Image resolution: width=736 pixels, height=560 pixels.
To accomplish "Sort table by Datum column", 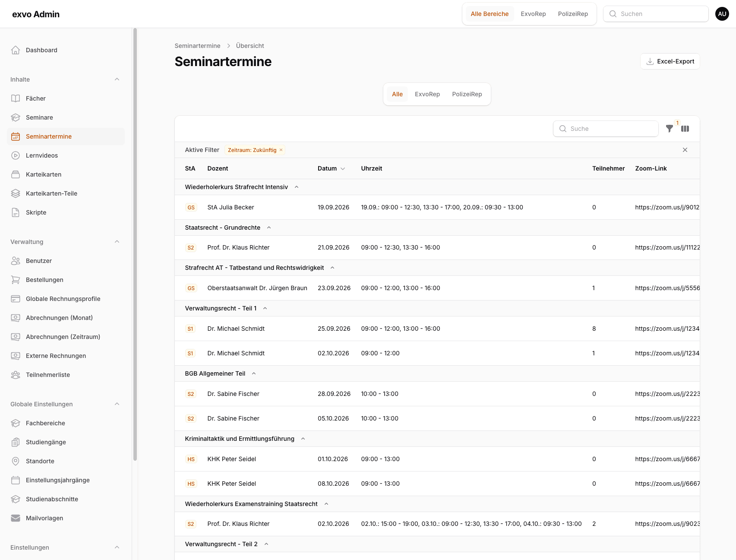I will pos(331,168).
